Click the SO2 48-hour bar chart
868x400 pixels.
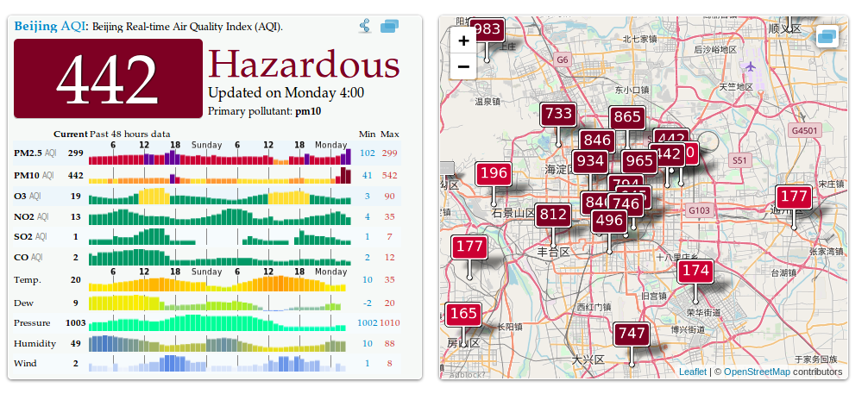tap(220, 237)
